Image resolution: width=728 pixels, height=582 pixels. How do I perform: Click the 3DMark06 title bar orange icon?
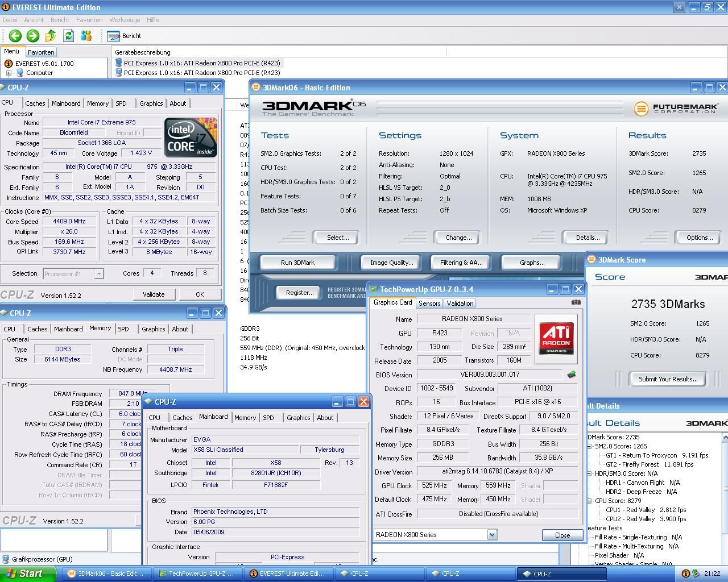256,87
